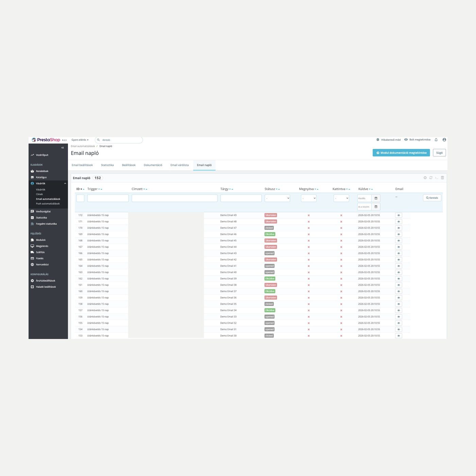The height and width of the screenshot is (476, 476).
Task: Click 'Sikertelen' status badge in row 172
Action: tap(271, 215)
